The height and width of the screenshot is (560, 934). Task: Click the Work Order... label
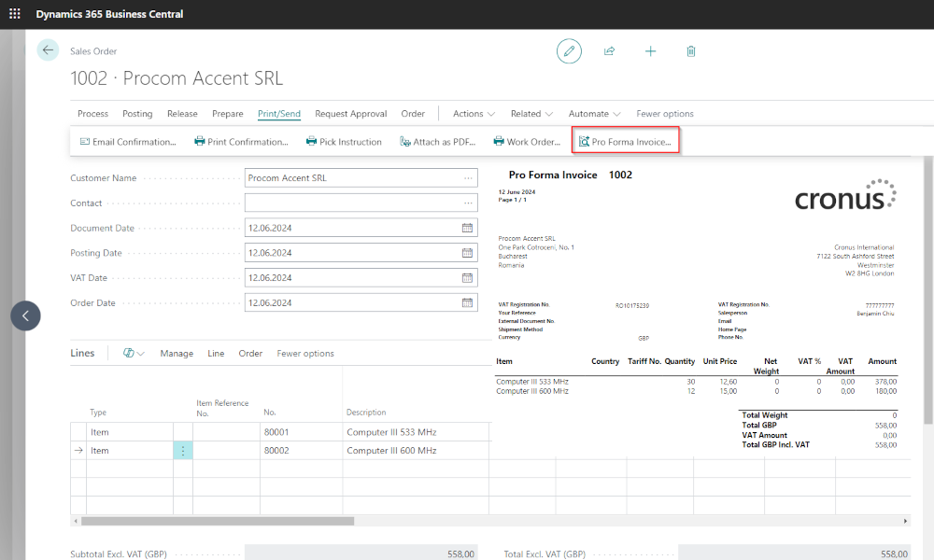(533, 142)
